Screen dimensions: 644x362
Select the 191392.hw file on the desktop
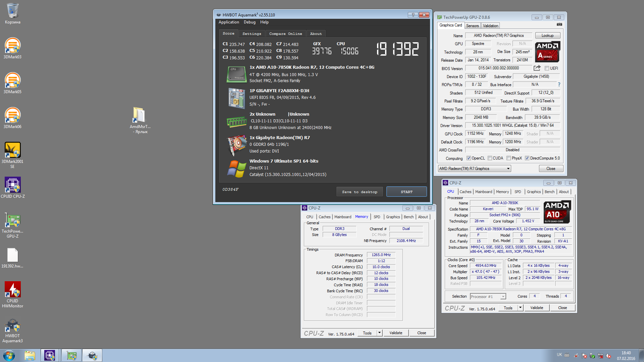click(x=12, y=258)
